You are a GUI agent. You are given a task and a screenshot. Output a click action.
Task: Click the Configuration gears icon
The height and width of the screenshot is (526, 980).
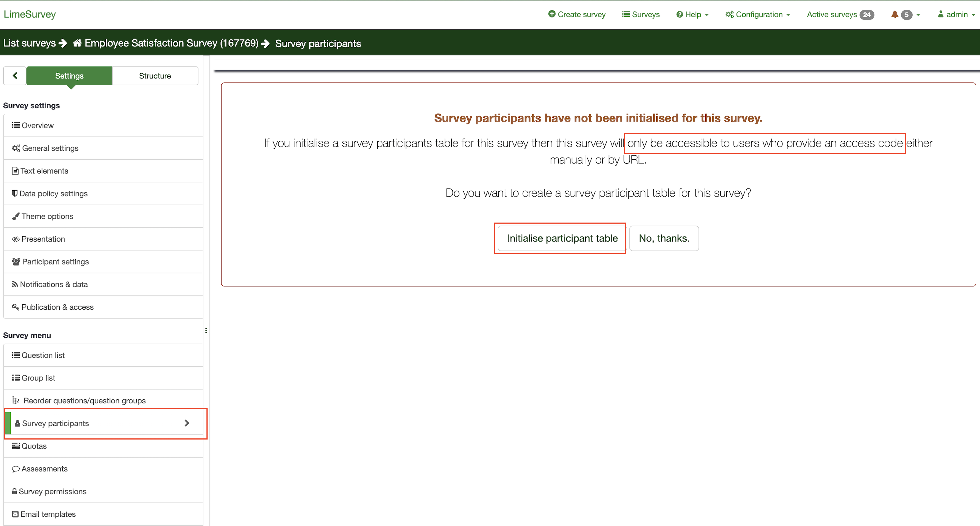pyautogui.click(x=729, y=14)
